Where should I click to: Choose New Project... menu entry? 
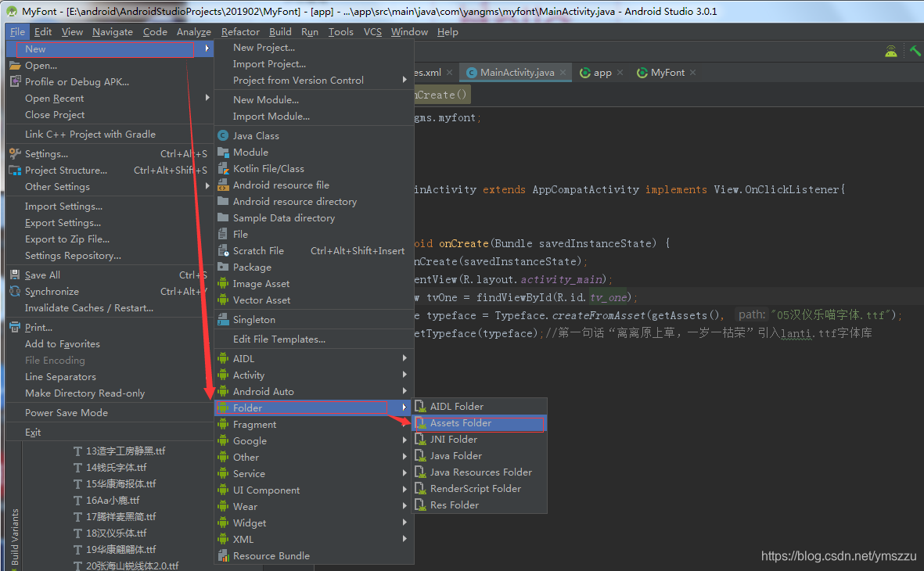(264, 47)
